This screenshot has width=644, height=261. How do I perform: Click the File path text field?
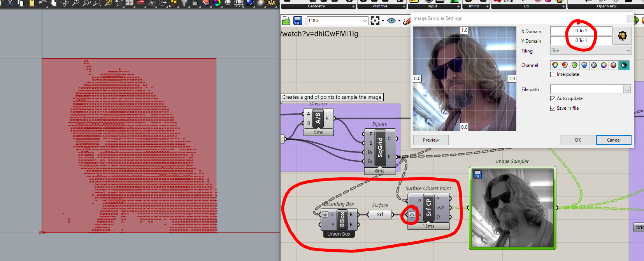[587, 89]
